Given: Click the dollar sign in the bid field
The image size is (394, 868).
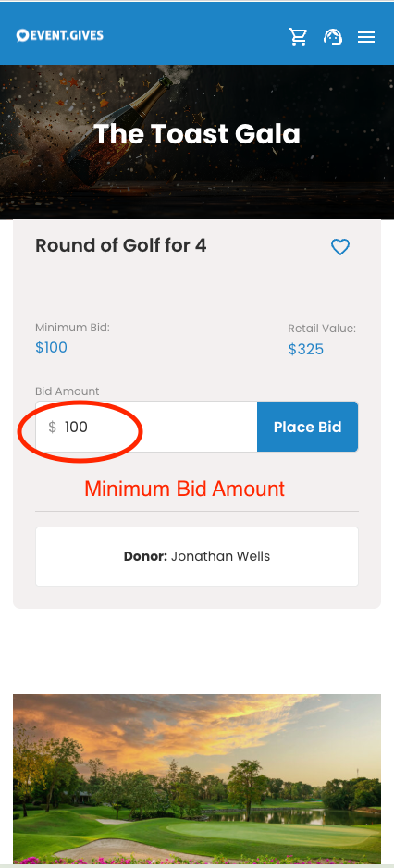Looking at the screenshot, I should [52, 427].
